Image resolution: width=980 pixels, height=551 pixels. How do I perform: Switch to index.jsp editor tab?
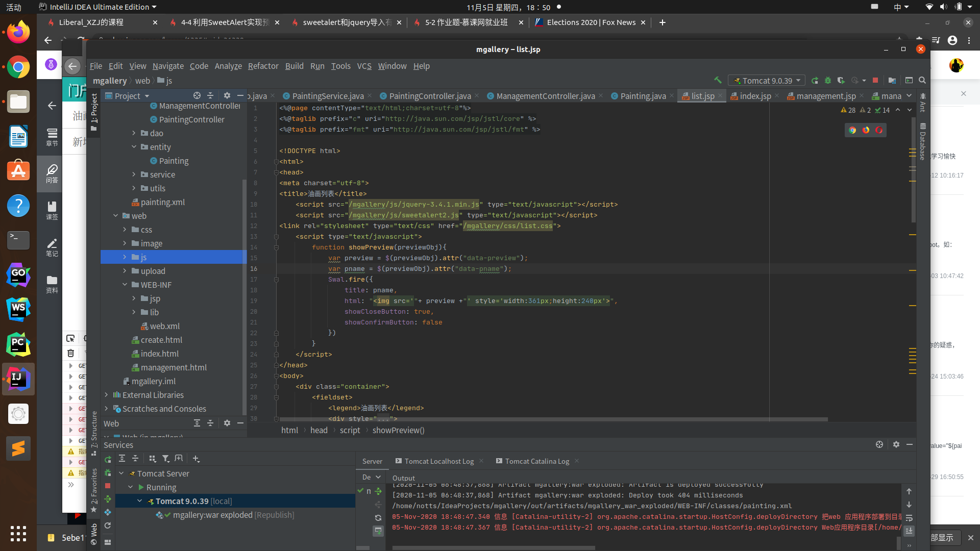click(755, 96)
